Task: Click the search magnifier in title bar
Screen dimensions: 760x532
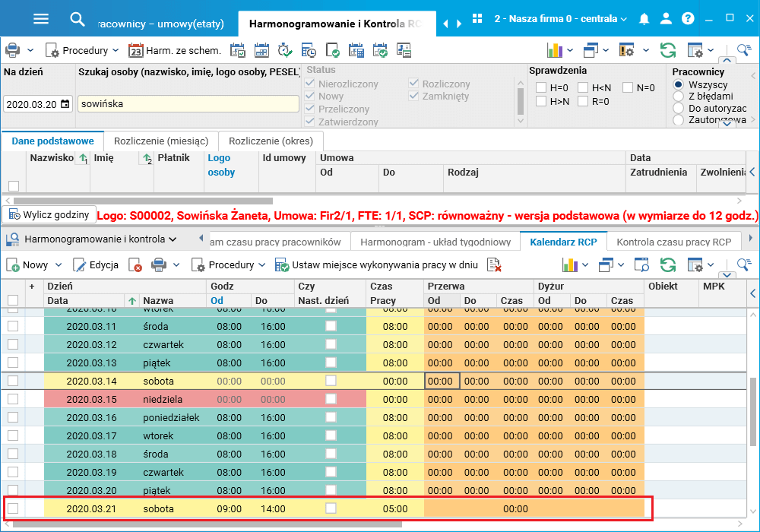Action: coord(77,20)
